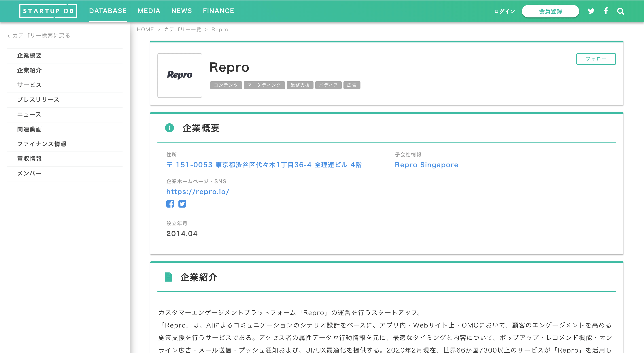Visit https://repro.io/ website link
This screenshot has height=353, width=644.
coord(198,192)
